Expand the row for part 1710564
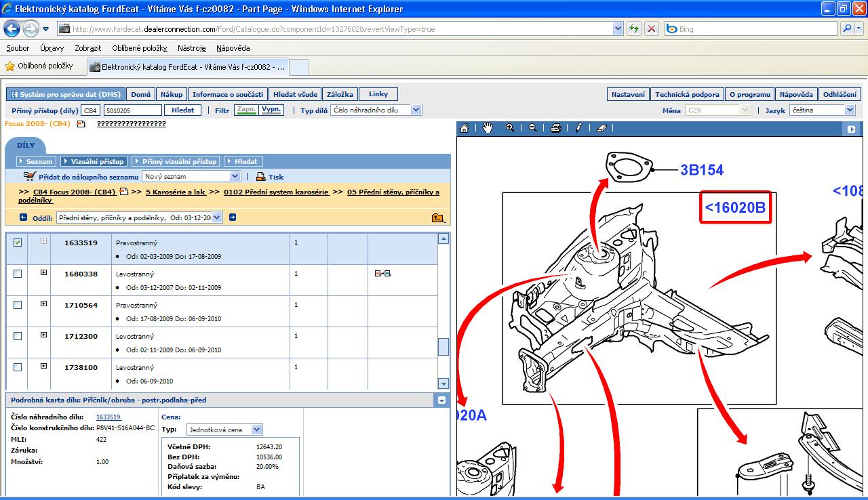The height and width of the screenshot is (500, 868). pyautogui.click(x=43, y=304)
